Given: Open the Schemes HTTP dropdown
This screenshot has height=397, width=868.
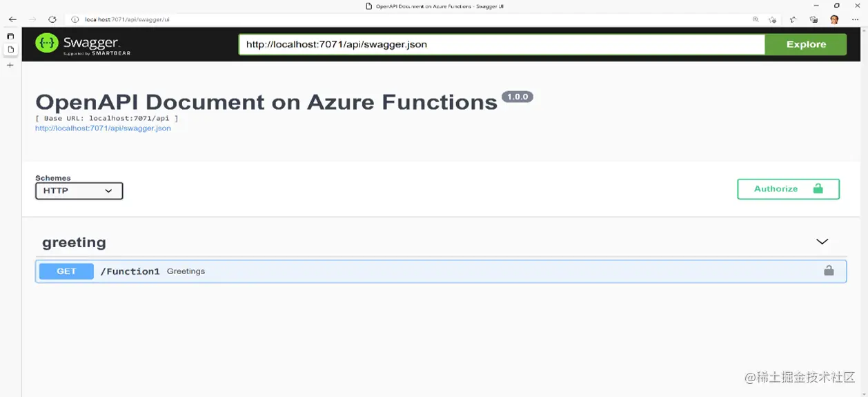Looking at the screenshot, I should (79, 191).
